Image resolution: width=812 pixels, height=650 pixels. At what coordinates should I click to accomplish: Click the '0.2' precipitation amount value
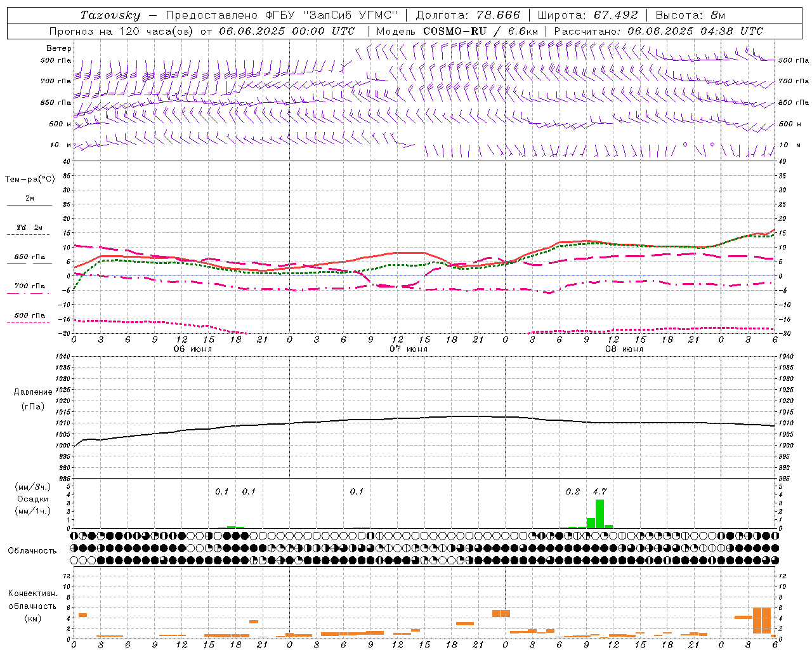(573, 491)
